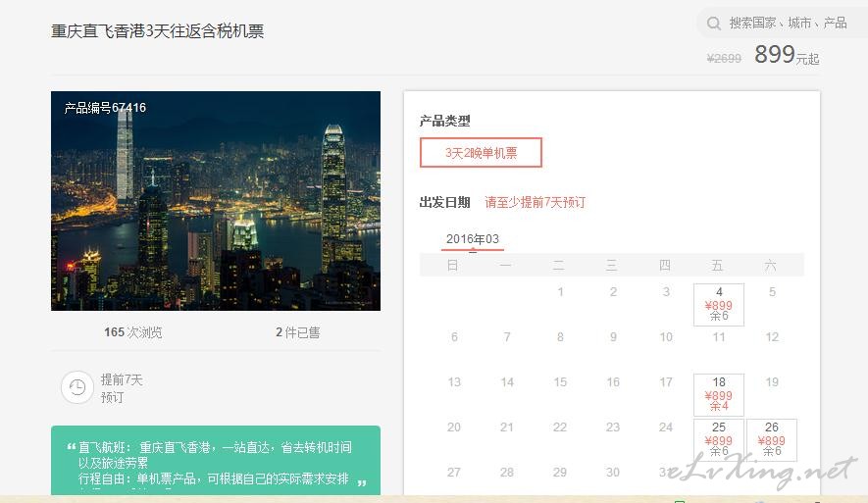
Task: Click calendar day 6
Action: pyautogui.click(x=454, y=337)
